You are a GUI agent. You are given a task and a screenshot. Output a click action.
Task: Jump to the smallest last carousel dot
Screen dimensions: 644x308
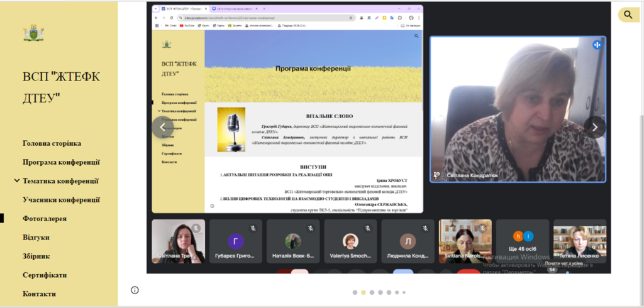pyautogui.click(x=404, y=292)
